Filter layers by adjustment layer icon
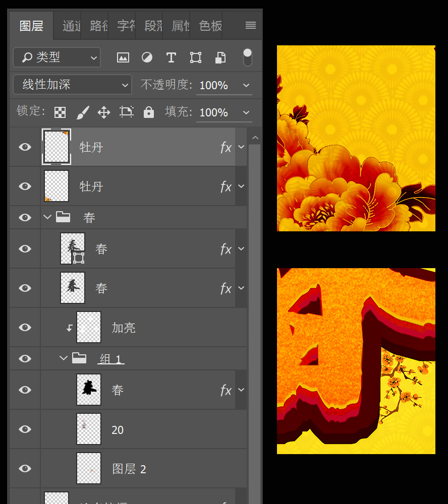 147,57
